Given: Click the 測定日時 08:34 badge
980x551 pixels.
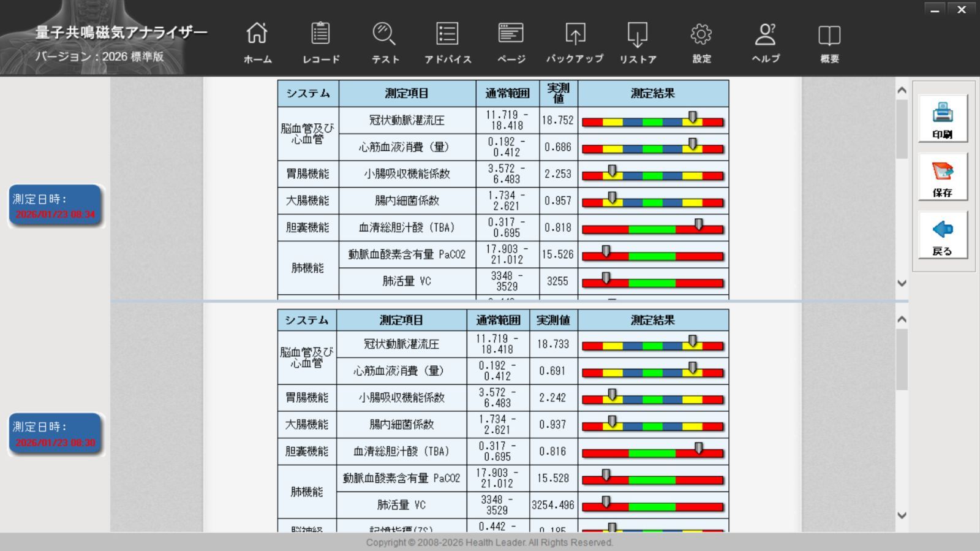Looking at the screenshot, I should [55, 206].
